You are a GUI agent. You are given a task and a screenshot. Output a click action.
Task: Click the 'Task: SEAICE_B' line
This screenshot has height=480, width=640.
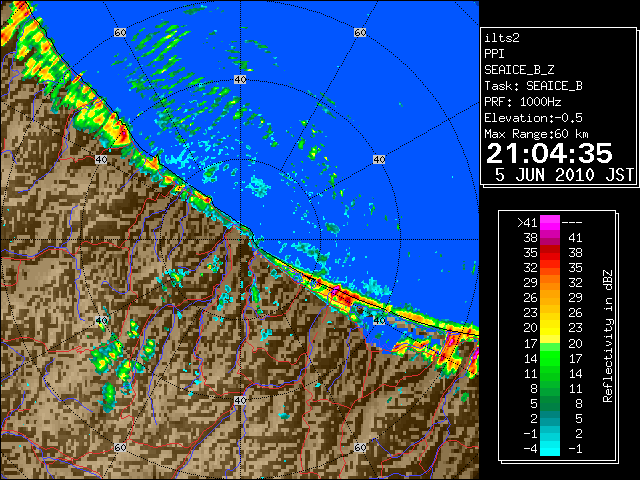click(533, 86)
